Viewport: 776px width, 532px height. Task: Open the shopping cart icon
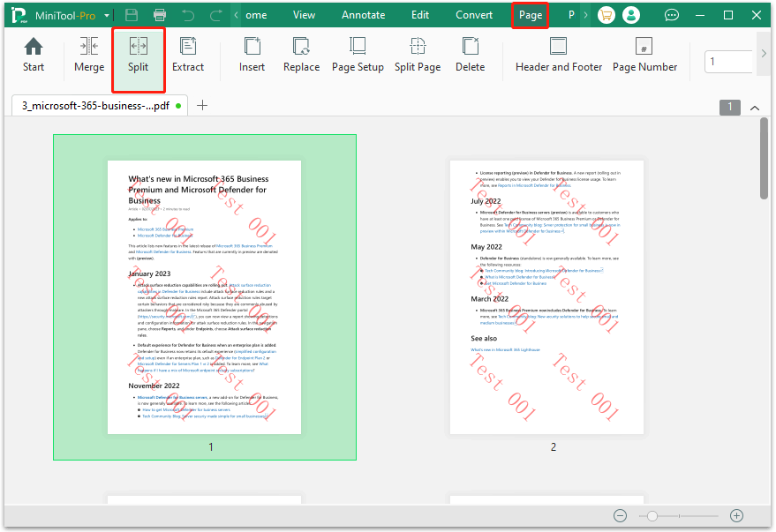[606, 15]
